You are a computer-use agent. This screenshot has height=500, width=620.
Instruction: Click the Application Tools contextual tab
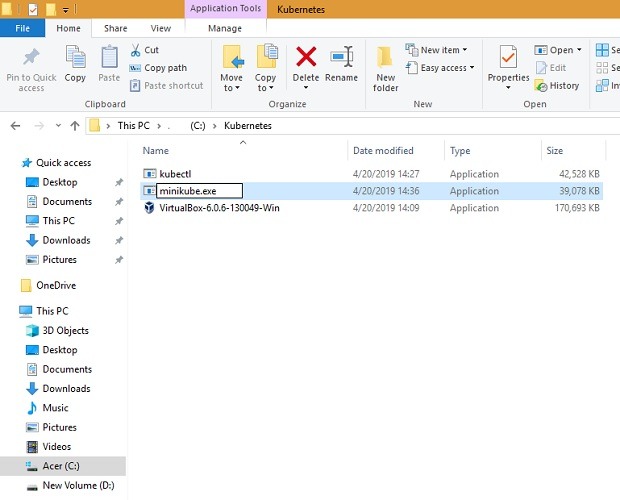pos(226,9)
